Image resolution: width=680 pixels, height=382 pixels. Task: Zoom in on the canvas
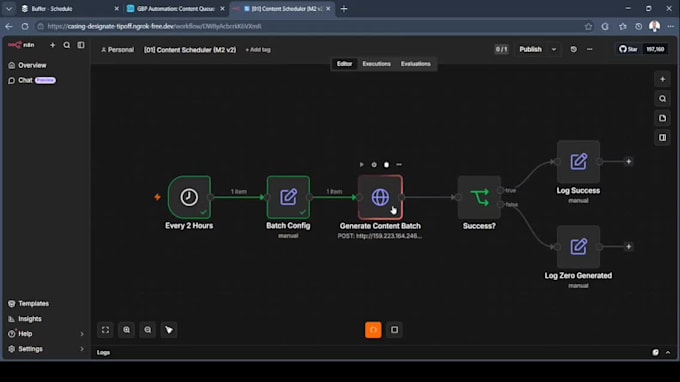(x=127, y=330)
